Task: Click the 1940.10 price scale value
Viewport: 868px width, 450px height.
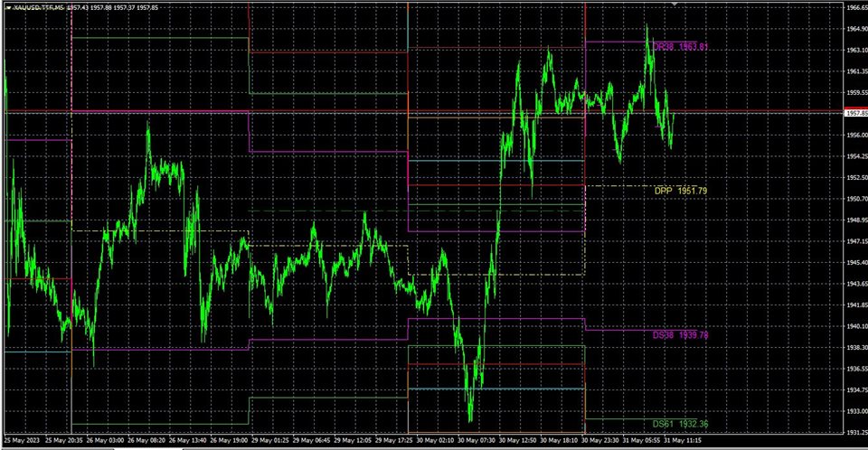Action: point(857,326)
